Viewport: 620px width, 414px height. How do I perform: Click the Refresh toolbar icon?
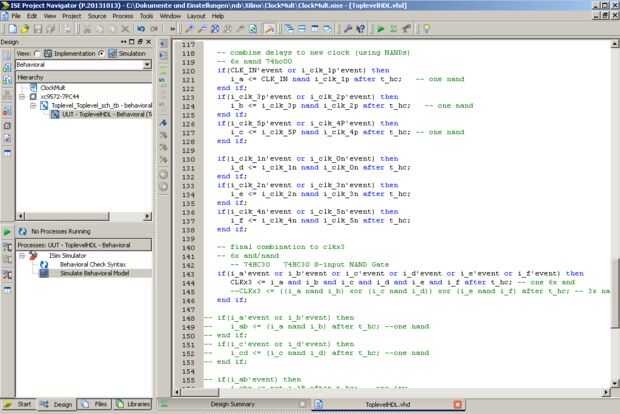click(x=253, y=29)
